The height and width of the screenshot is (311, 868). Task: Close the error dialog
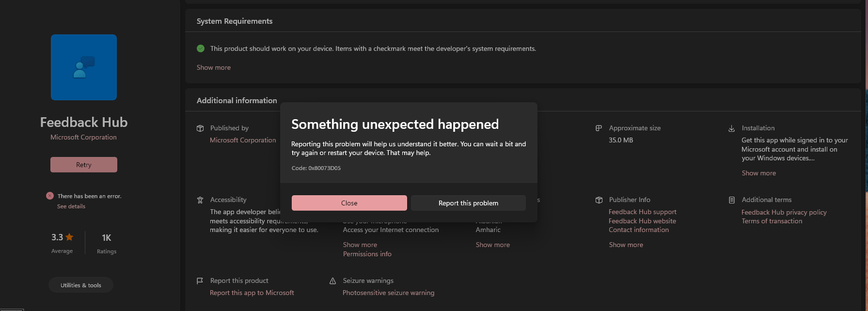349,203
